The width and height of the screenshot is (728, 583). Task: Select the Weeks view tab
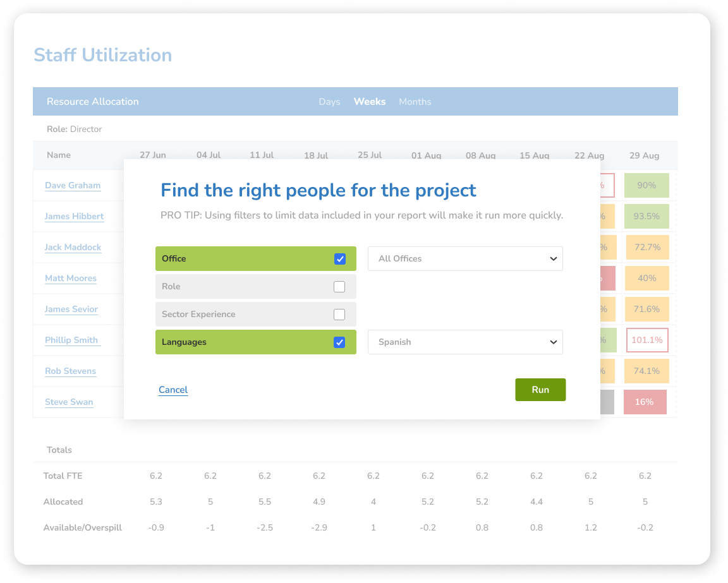[369, 101]
